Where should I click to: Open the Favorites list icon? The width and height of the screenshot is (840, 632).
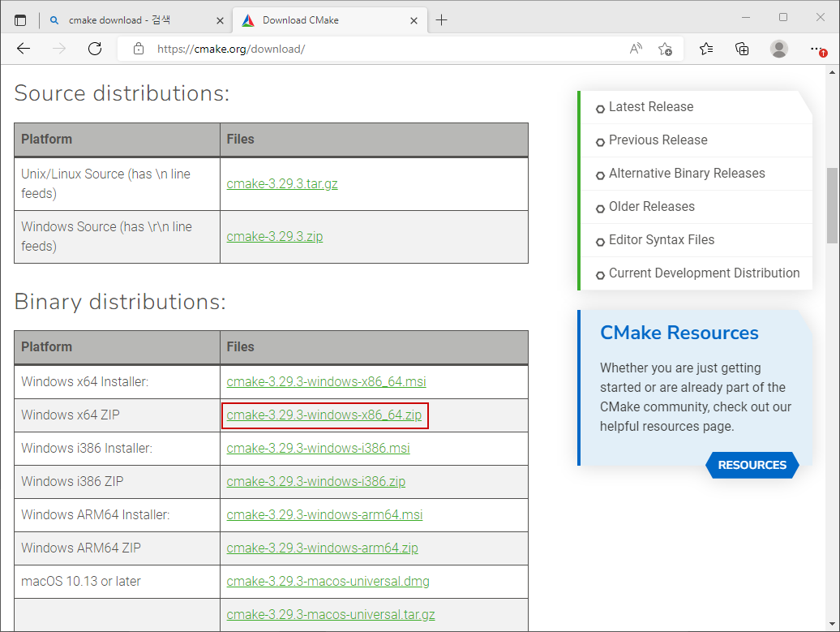[x=706, y=49]
